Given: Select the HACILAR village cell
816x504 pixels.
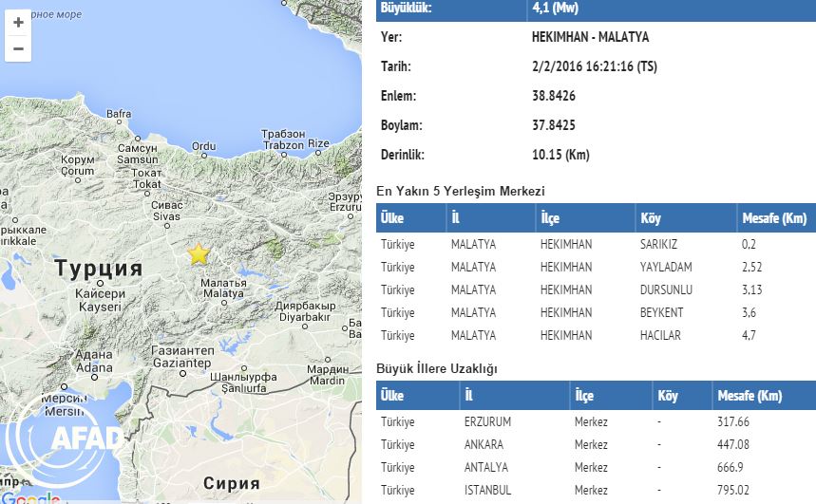Looking at the screenshot, I should [x=661, y=335].
